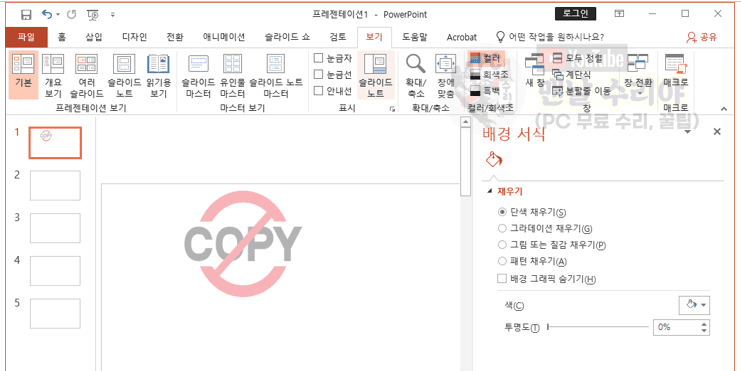Switch to the 검토 Review tab
Screen dimensions: 741x371
tap(338, 37)
